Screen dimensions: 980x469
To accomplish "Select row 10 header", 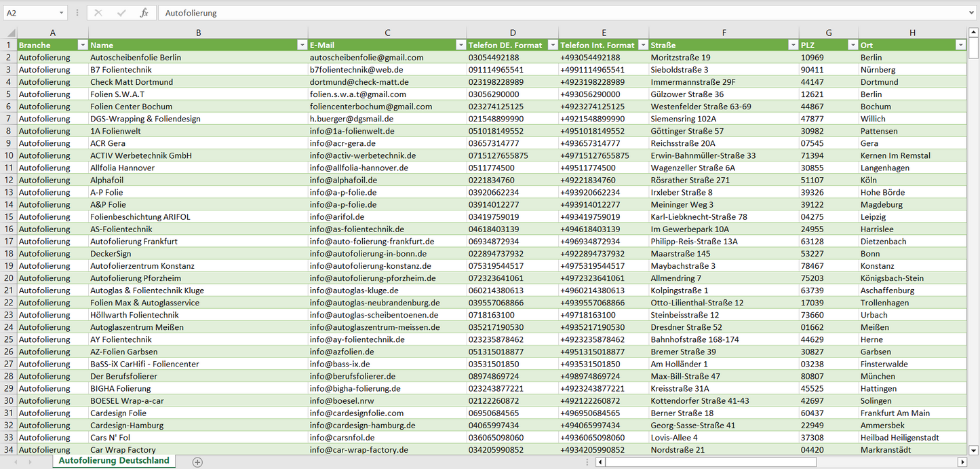I will [x=9, y=155].
